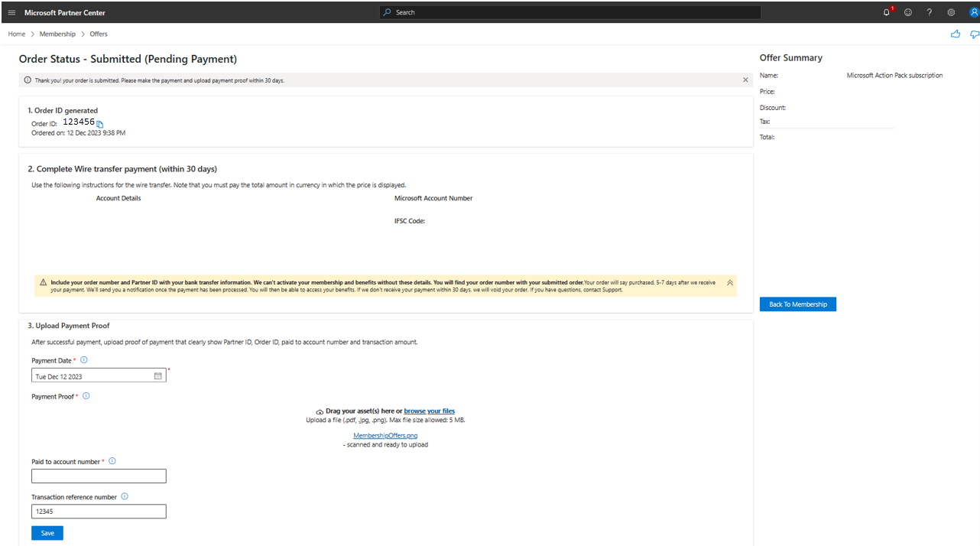Image resolution: width=980 pixels, height=546 pixels.
Task: Click the Transaction reference number field
Action: 99,512
